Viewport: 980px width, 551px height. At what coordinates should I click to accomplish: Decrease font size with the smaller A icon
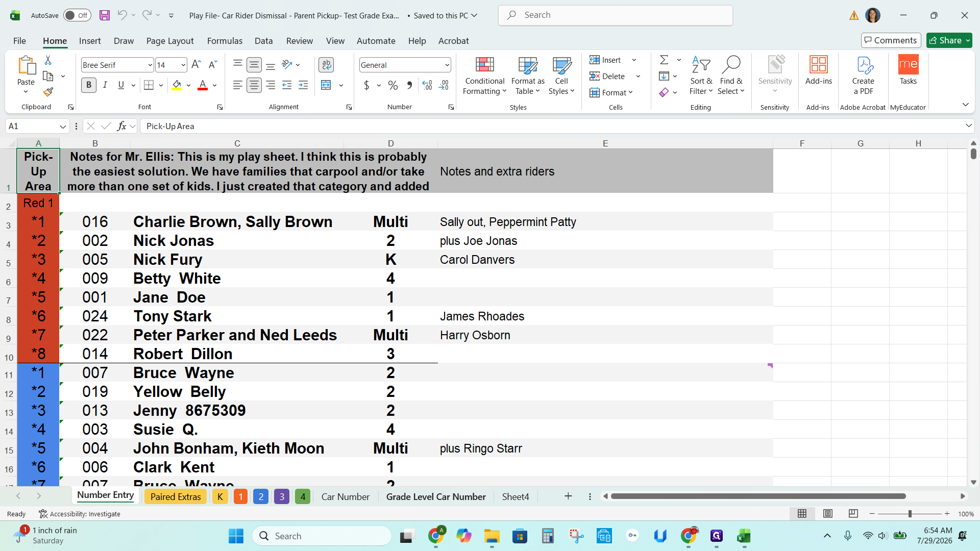213,65
